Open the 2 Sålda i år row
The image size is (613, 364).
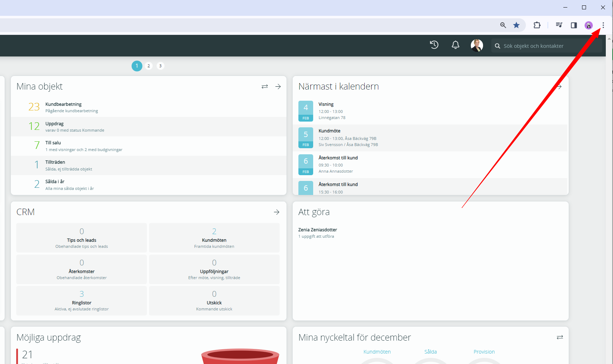149,185
